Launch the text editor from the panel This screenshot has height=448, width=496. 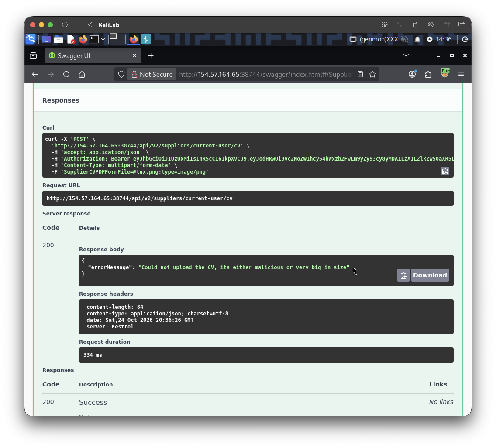[x=71, y=39]
